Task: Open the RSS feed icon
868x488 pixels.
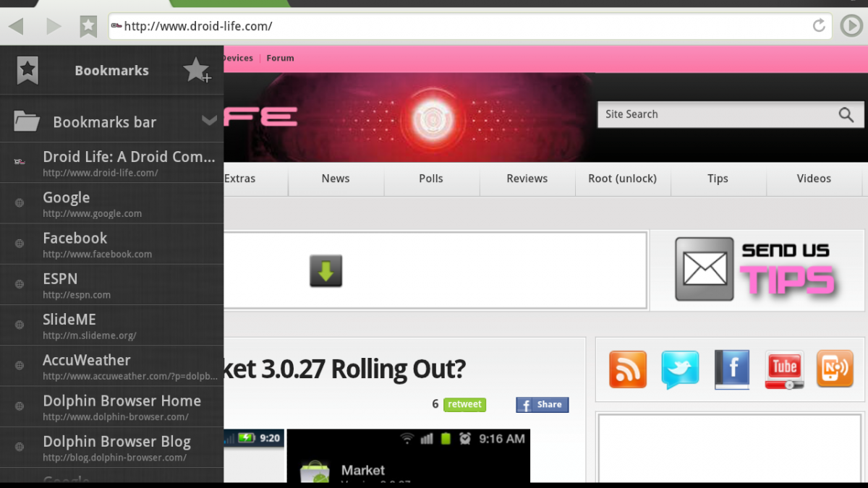Action: click(x=627, y=369)
